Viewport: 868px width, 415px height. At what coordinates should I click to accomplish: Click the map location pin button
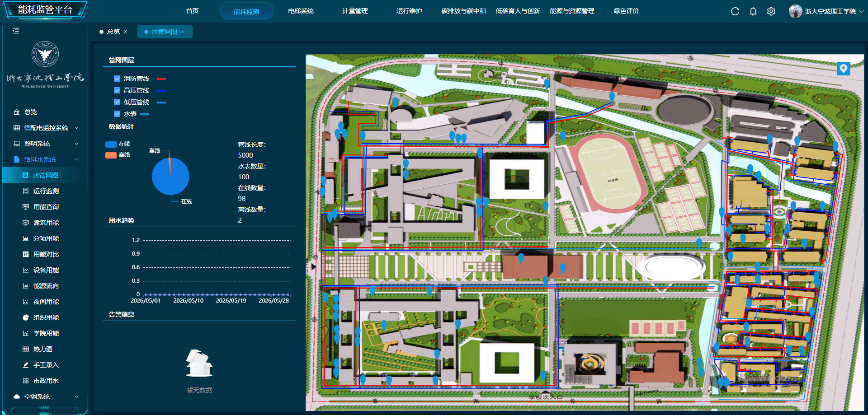[843, 69]
